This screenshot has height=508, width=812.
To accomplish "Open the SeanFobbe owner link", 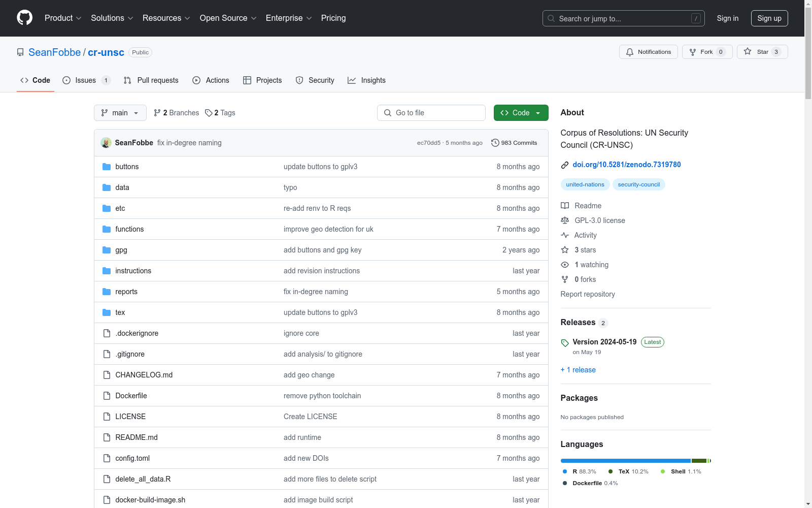I will pyautogui.click(x=55, y=52).
